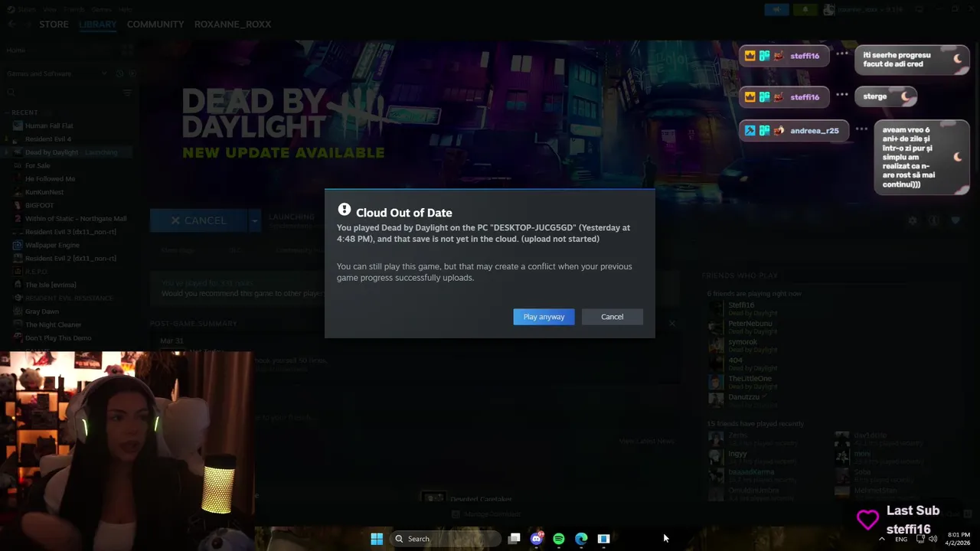Open the STORE tab in Steam
The height and width of the screenshot is (551, 980).
click(x=54, y=24)
